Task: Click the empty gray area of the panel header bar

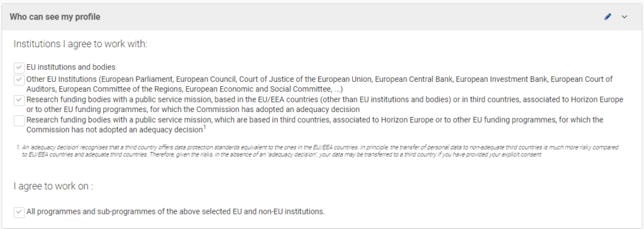Action: (349, 17)
